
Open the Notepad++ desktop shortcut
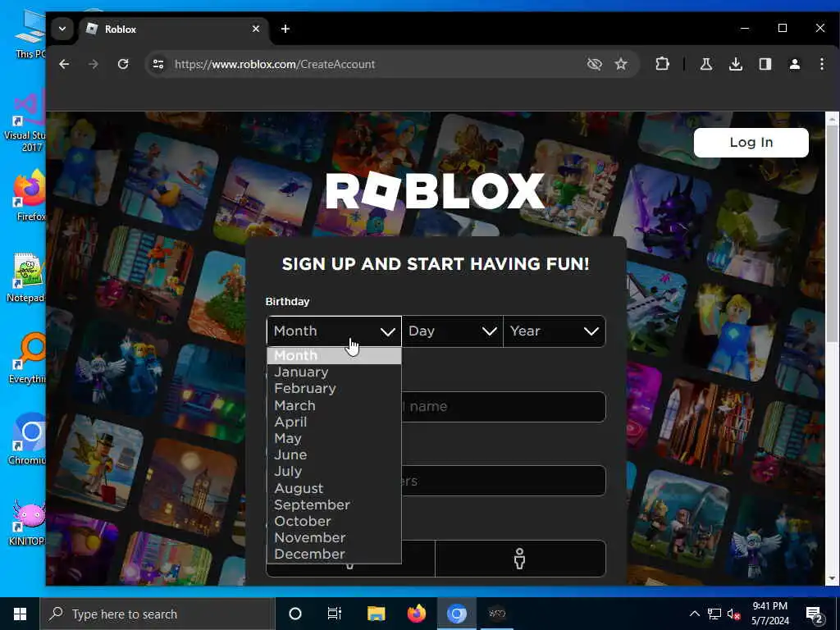[x=27, y=277]
